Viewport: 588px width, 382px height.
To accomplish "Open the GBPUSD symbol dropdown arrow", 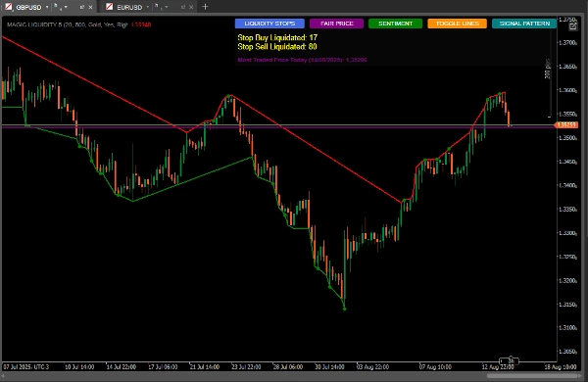I will pyautogui.click(x=47, y=7).
